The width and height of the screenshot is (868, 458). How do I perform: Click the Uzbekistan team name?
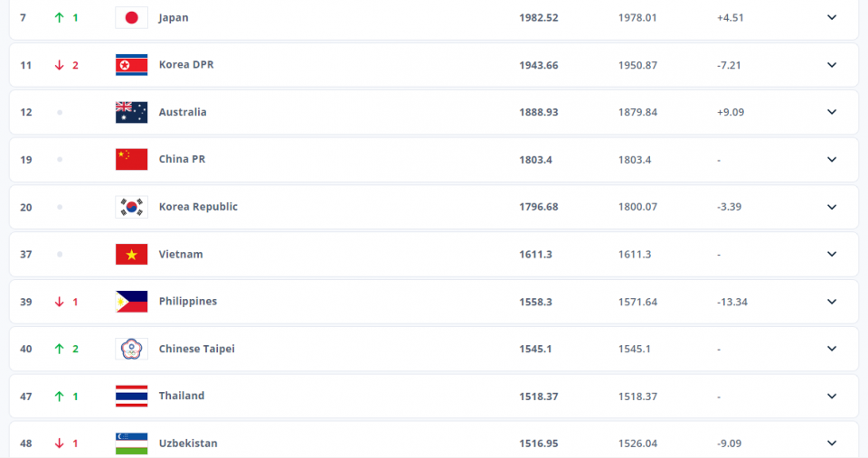click(188, 444)
